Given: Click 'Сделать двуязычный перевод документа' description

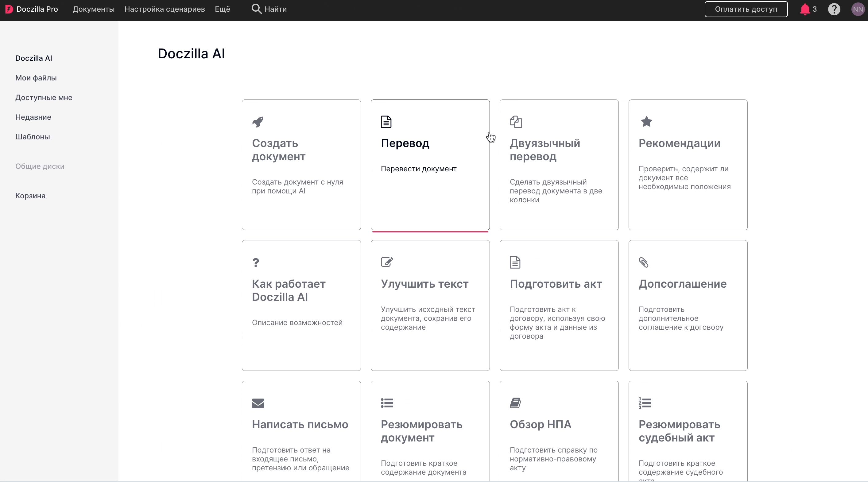Looking at the screenshot, I should (556, 191).
